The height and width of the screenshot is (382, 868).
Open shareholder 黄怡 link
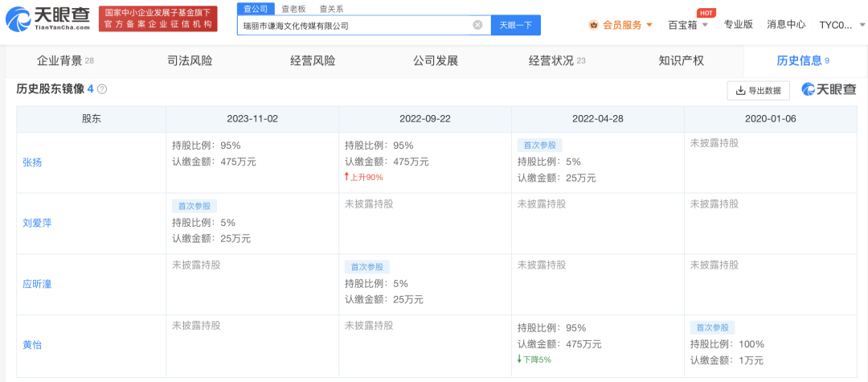click(x=32, y=345)
